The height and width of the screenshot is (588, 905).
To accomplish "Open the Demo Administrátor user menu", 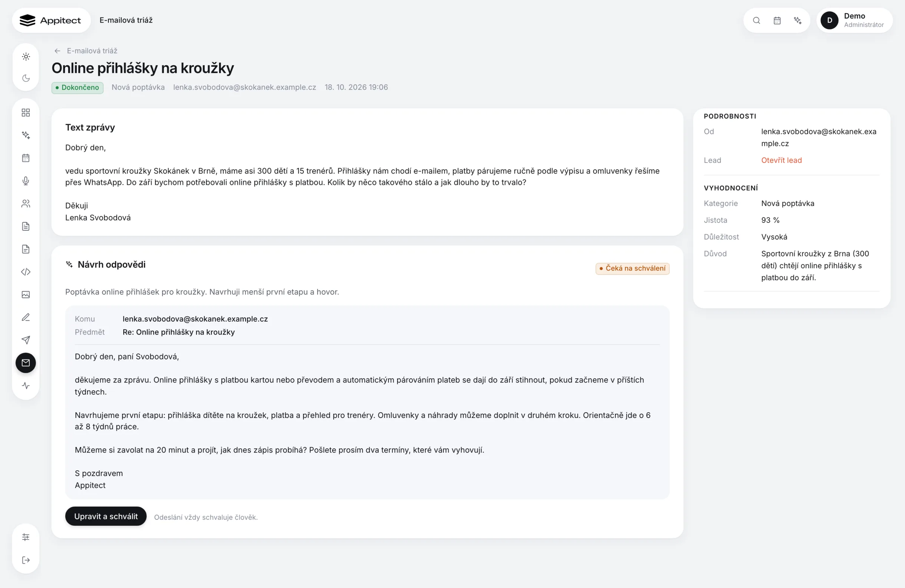I will point(854,20).
